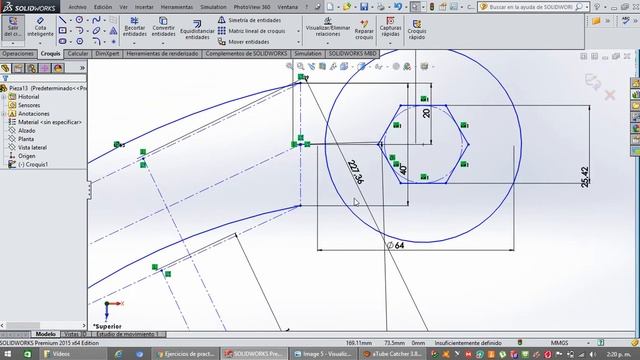640x360 pixels.
Task: Open the Windows Start button
Action: point(7,354)
